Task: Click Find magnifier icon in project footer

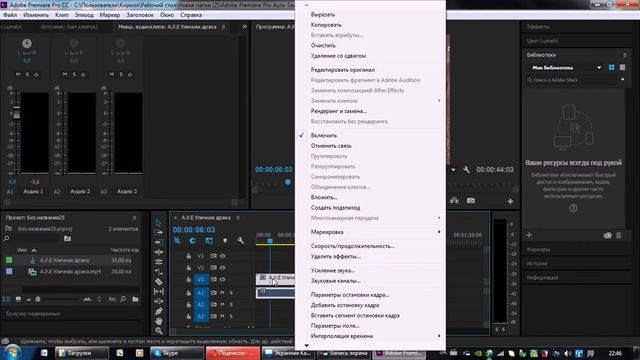Action: click(x=123, y=299)
